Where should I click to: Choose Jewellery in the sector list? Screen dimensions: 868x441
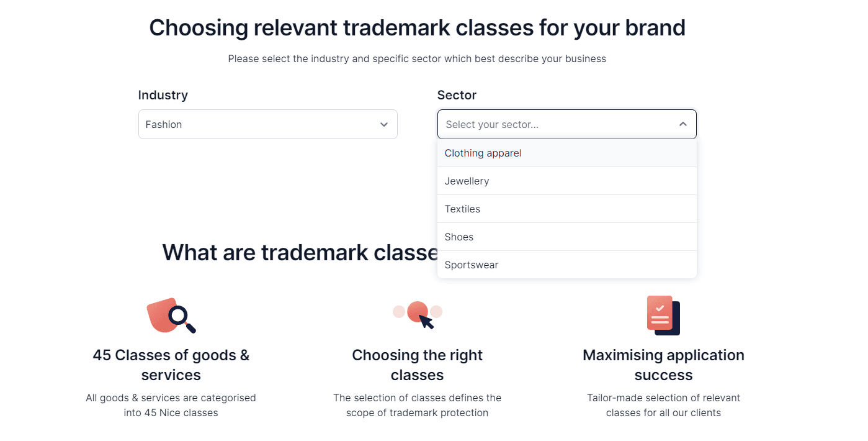567,181
